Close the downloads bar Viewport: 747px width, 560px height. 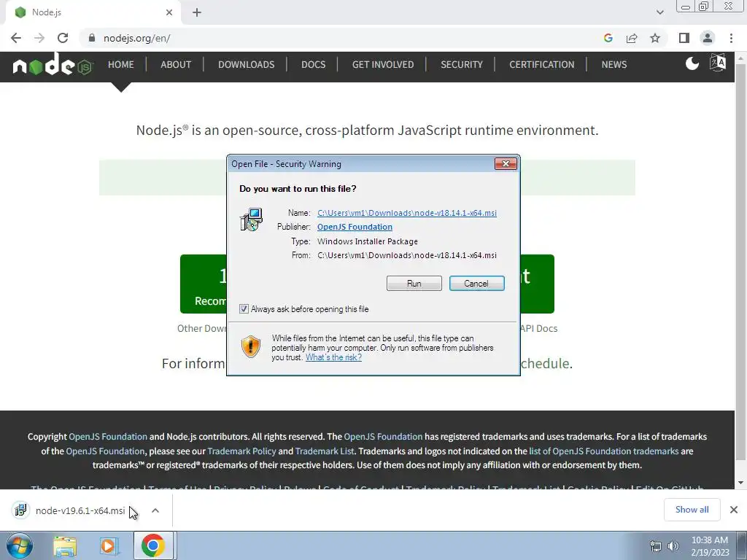coord(734,510)
